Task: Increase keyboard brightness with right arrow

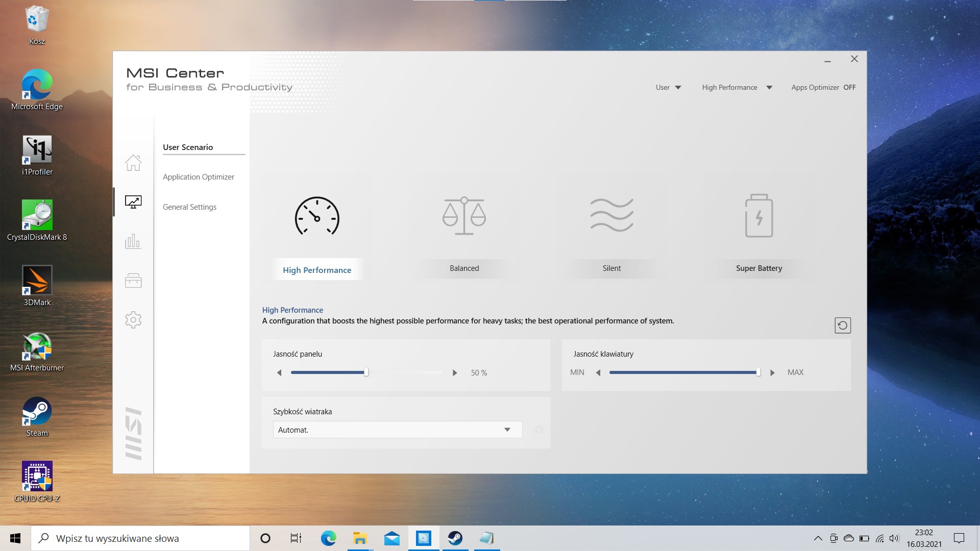Action: 772,373
